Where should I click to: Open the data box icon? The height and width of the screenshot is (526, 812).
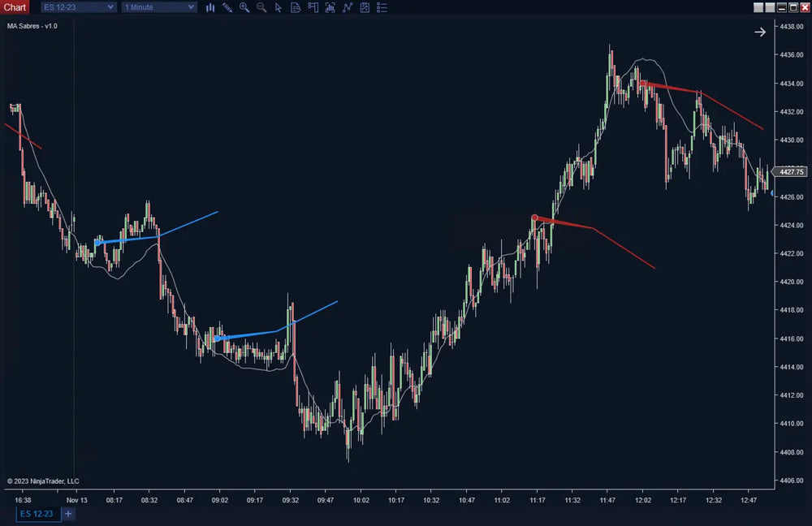[296, 7]
